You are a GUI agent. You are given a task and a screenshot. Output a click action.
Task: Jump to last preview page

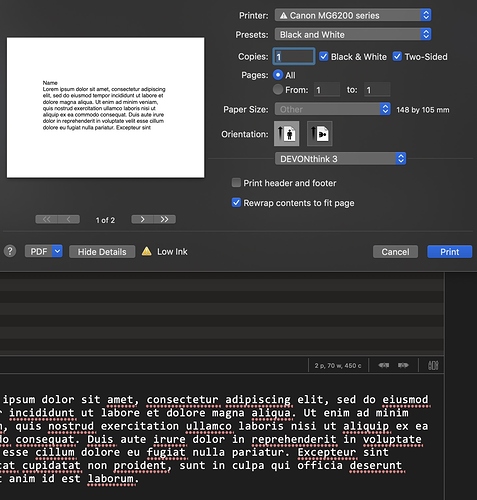click(165, 219)
